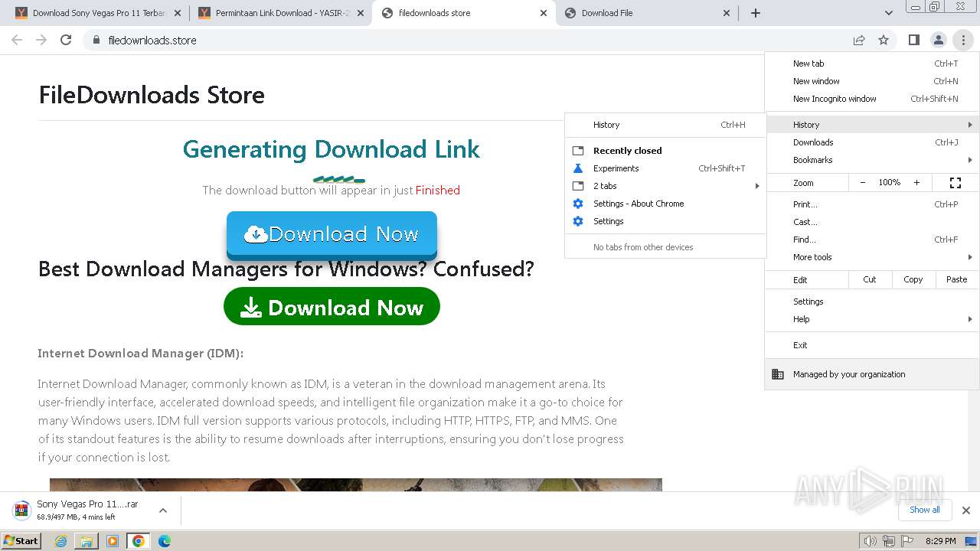The width and height of the screenshot is (980, 551).
Task: Click the site info lock icon
Action: (x=96, y=40)
